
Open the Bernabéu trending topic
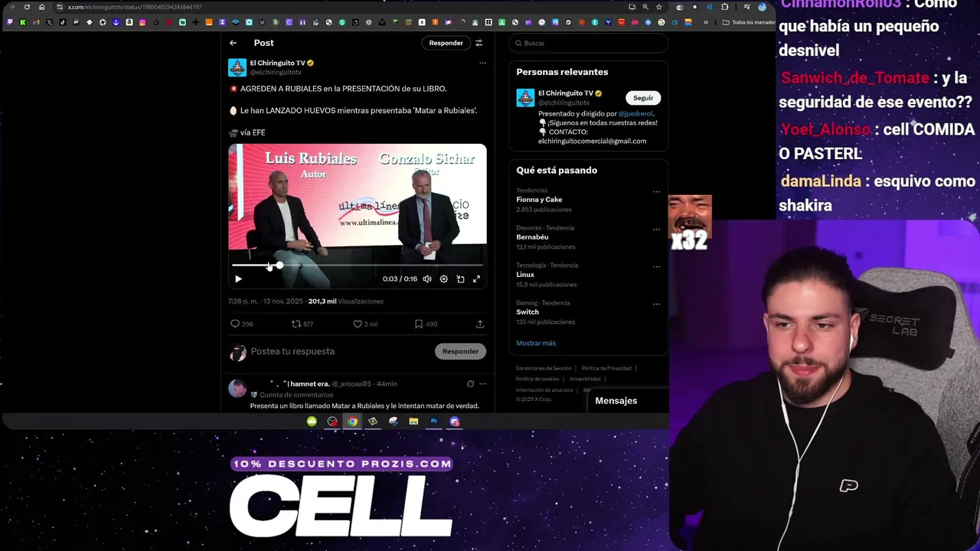tap(532, 237)
